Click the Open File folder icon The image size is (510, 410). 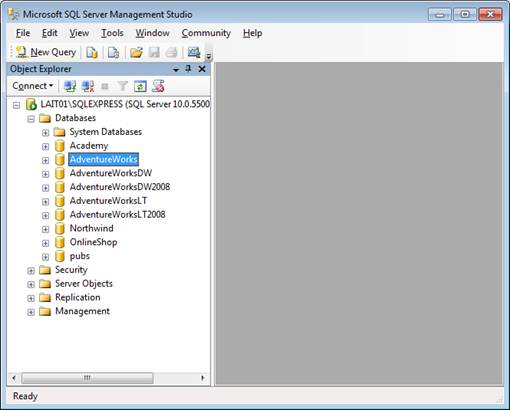(x=136, y=52)
